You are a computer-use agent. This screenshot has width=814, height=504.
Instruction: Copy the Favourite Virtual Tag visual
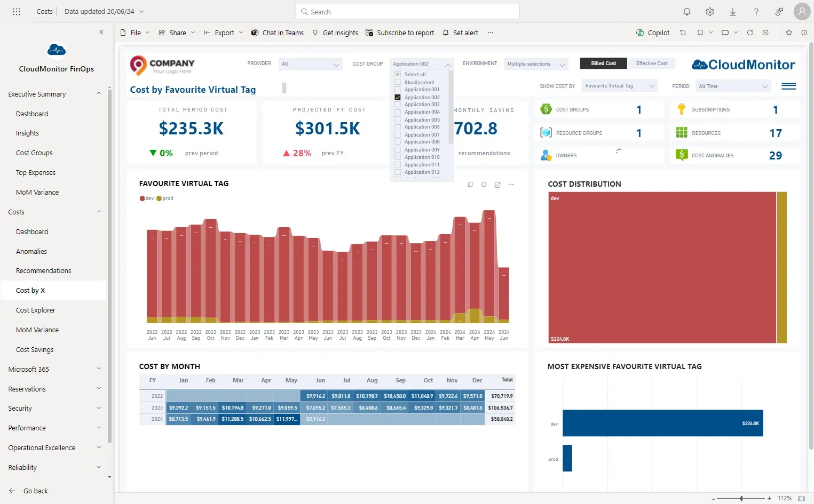click(x=470, y=185)
